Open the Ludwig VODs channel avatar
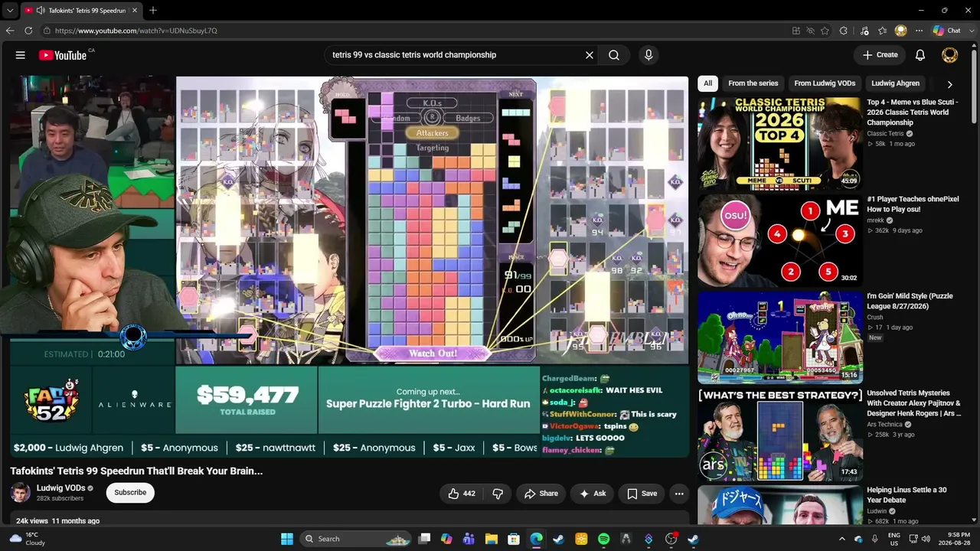This screenshot has width=980, height=551. [21, 493]
